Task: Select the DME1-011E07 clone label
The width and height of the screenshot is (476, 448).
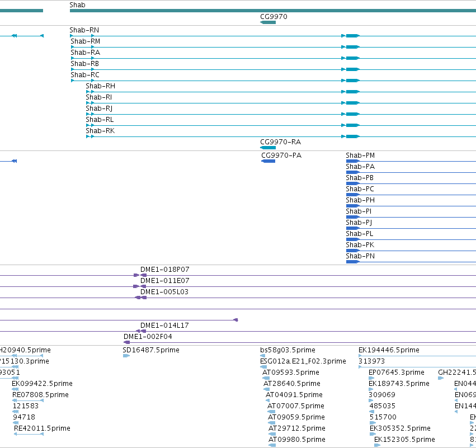Action: pyautogui.click(x=165, y=281)
